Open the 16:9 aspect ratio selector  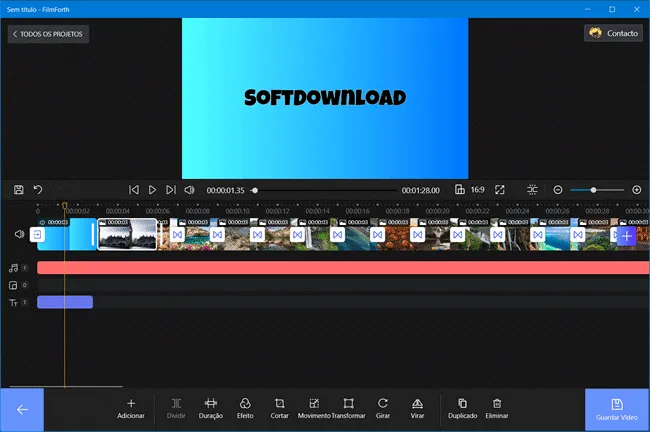click(x=470, y=190)
